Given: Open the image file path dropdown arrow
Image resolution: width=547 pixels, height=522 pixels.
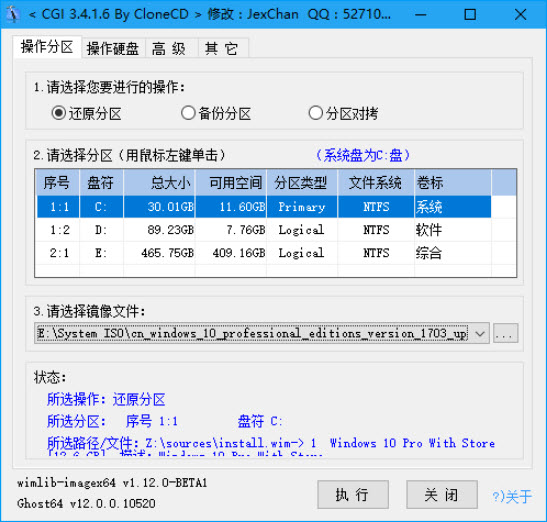Looking at the screenshot, I should coord(480,334).
